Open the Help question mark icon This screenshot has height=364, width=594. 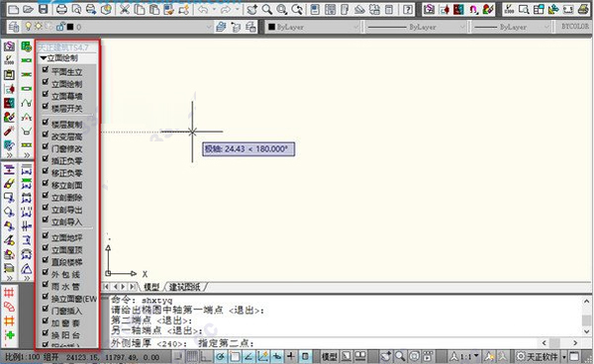pos(408,10)
